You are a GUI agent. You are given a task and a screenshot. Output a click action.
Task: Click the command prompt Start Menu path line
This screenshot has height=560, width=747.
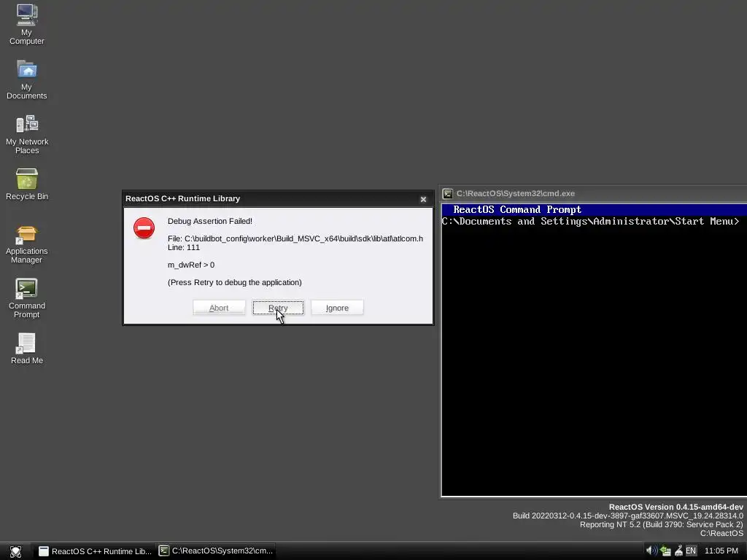pyautogui.click(x=590, y=222)
